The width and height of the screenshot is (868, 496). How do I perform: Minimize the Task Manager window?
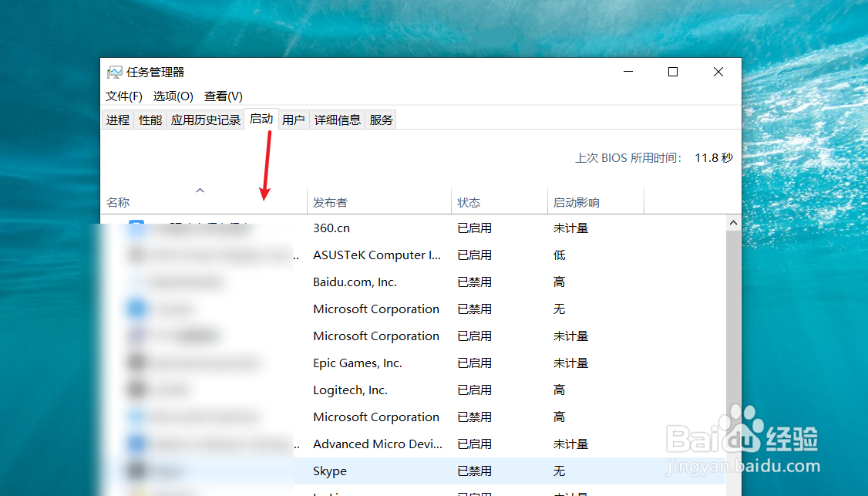click(628, 72)
